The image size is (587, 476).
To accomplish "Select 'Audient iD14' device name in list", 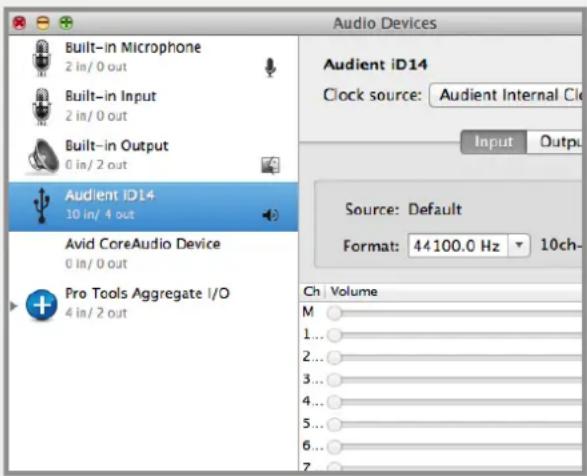I will pyautogui.click(x=110, y=195).
